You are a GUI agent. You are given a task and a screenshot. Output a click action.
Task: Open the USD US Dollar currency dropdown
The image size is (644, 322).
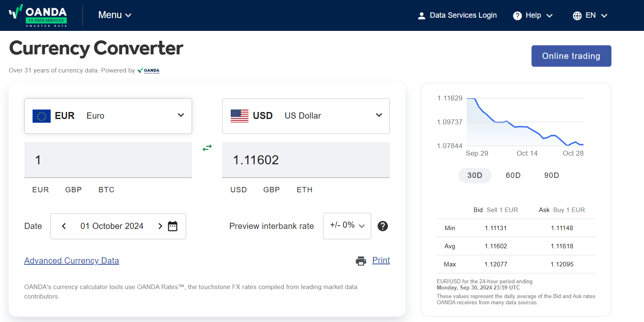tap(306, 116)
